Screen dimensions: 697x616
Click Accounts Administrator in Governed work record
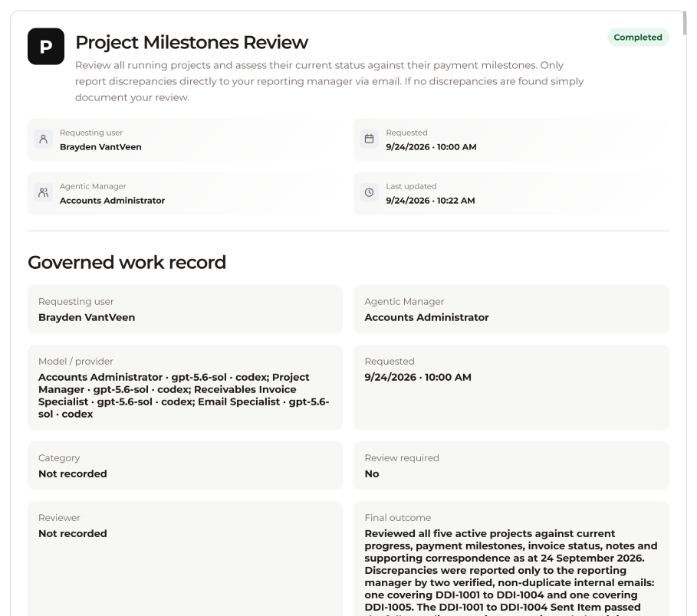tap(426, 317)
